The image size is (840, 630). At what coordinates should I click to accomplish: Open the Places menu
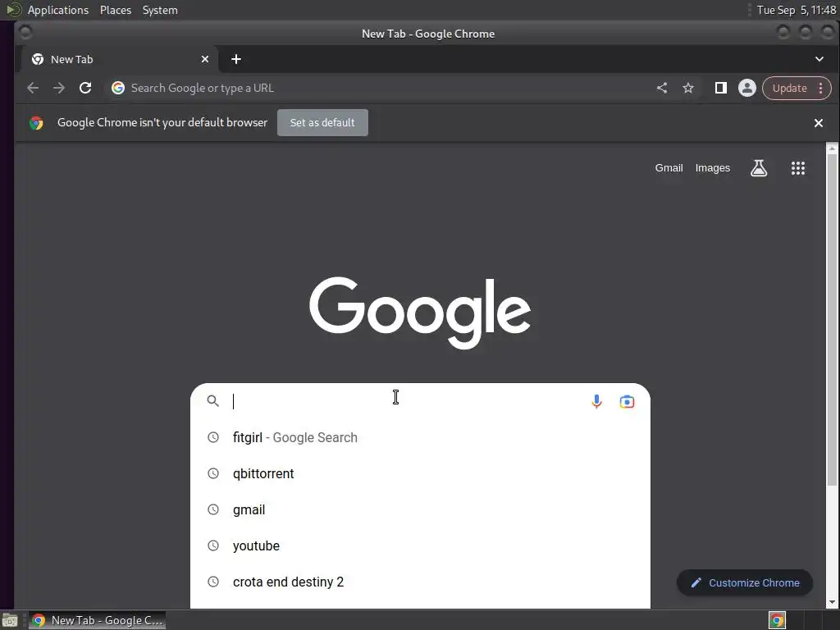(x=116, y=10)
